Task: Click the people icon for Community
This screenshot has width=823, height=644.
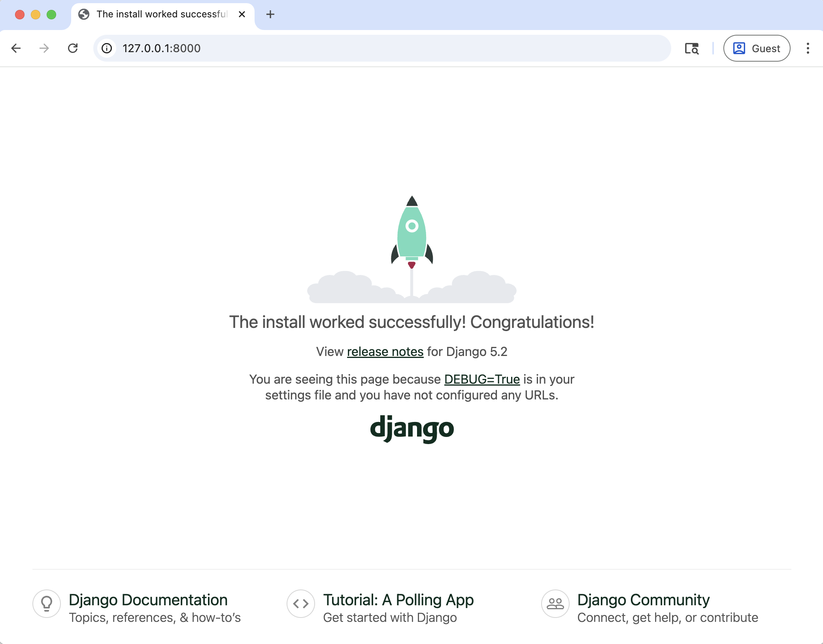Action: [x=555, y=604]
